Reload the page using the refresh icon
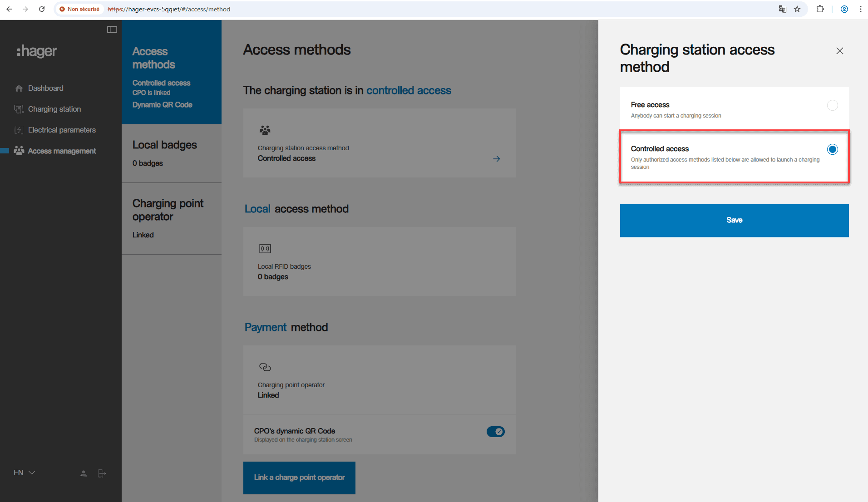 coord(42,9)
